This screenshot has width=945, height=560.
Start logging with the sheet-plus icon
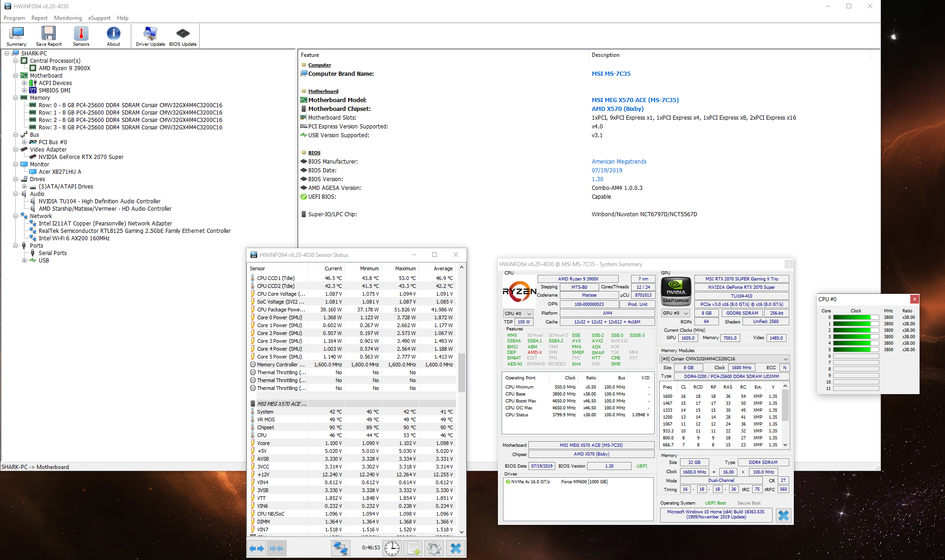tap(413, 548)
